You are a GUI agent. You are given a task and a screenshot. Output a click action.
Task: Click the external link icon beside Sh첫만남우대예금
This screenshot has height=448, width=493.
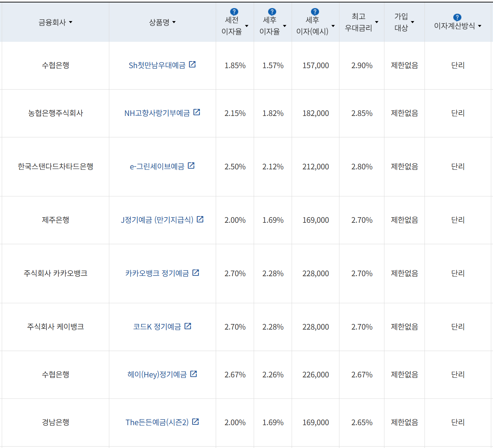[193, 64]
